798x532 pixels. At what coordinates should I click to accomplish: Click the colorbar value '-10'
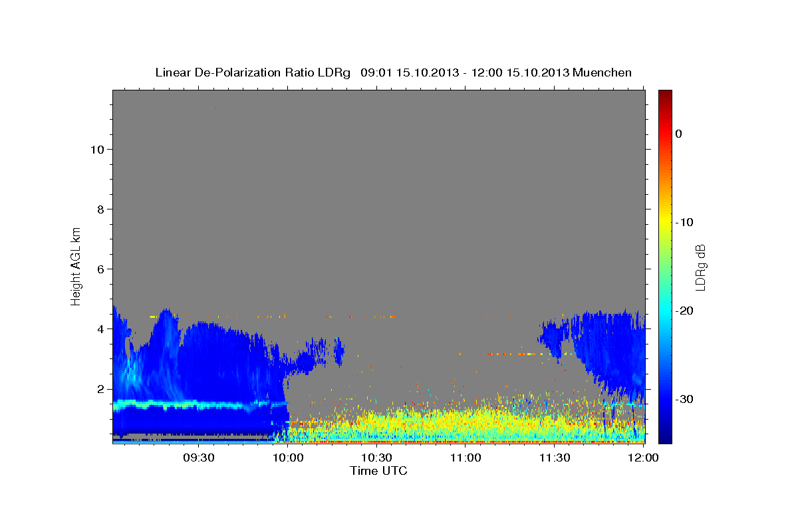[685, 222]
